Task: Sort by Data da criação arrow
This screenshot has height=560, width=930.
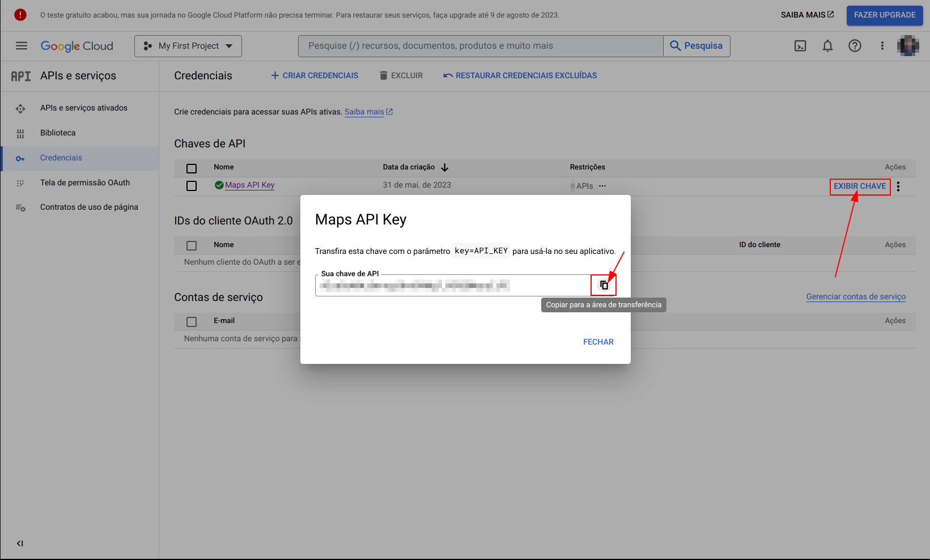Action: pos(445,167)
